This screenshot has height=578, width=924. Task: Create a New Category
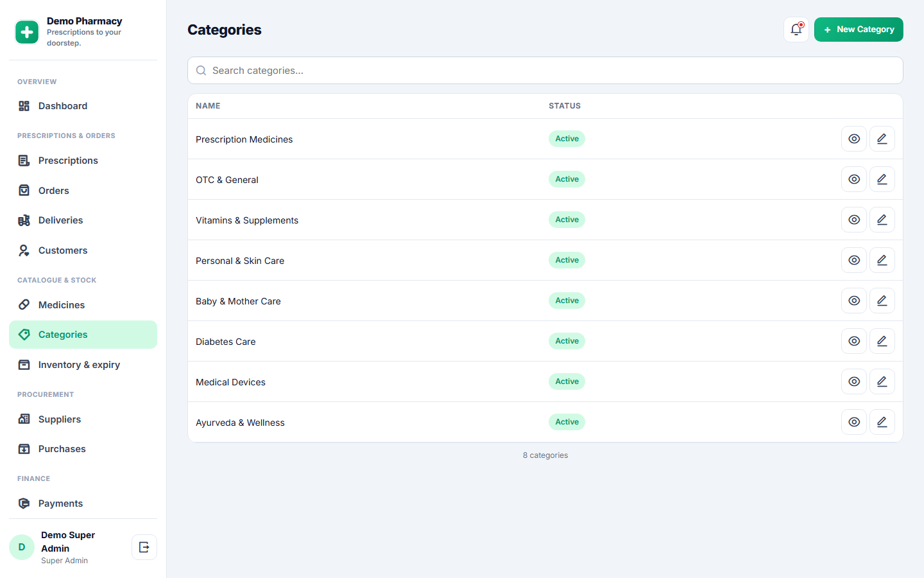[x=859, y=30]
